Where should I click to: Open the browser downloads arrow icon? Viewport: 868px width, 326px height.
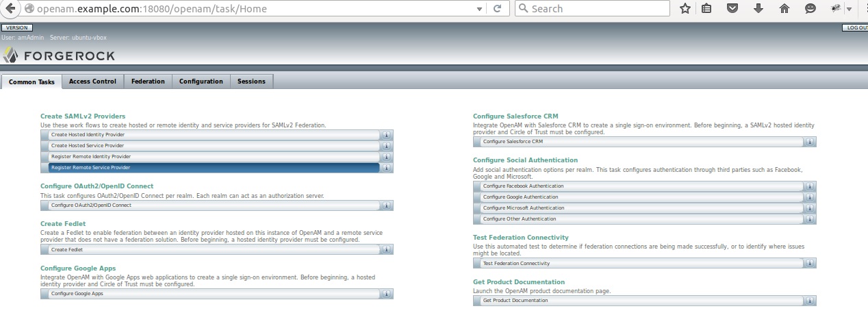pyautogui.click(x=758, y=9)
